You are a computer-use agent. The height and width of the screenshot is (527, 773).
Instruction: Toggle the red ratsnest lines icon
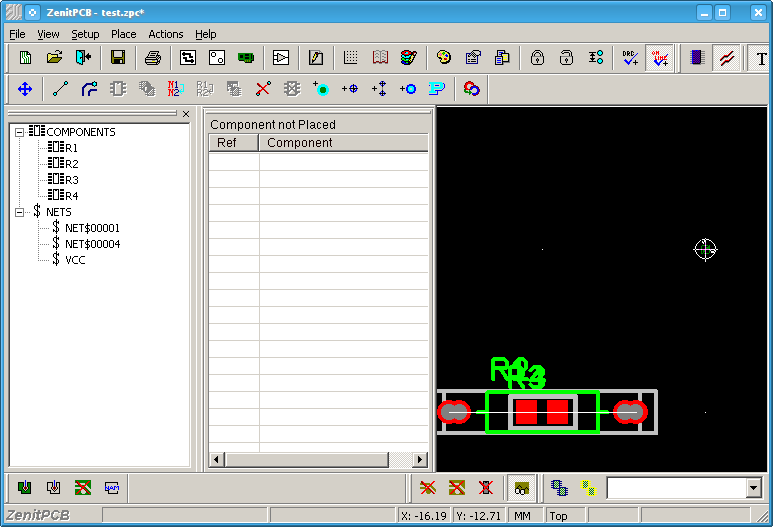click(x=726, y=58)
